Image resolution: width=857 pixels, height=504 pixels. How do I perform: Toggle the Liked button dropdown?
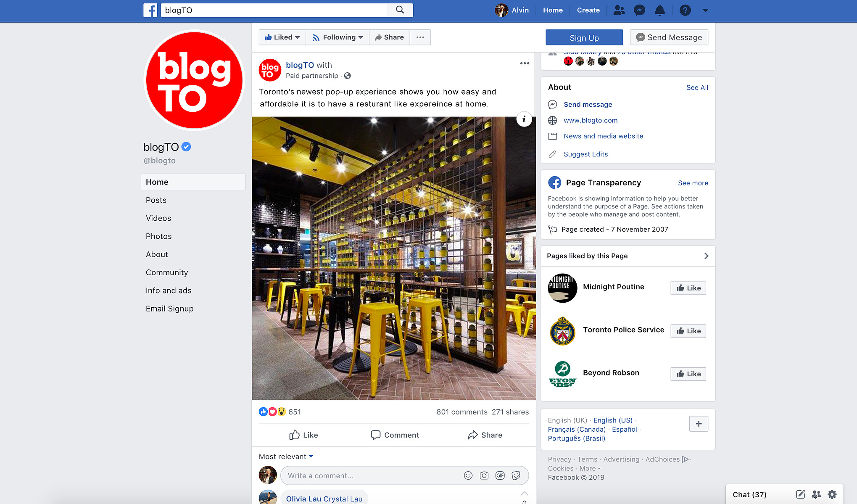(282, 37)
